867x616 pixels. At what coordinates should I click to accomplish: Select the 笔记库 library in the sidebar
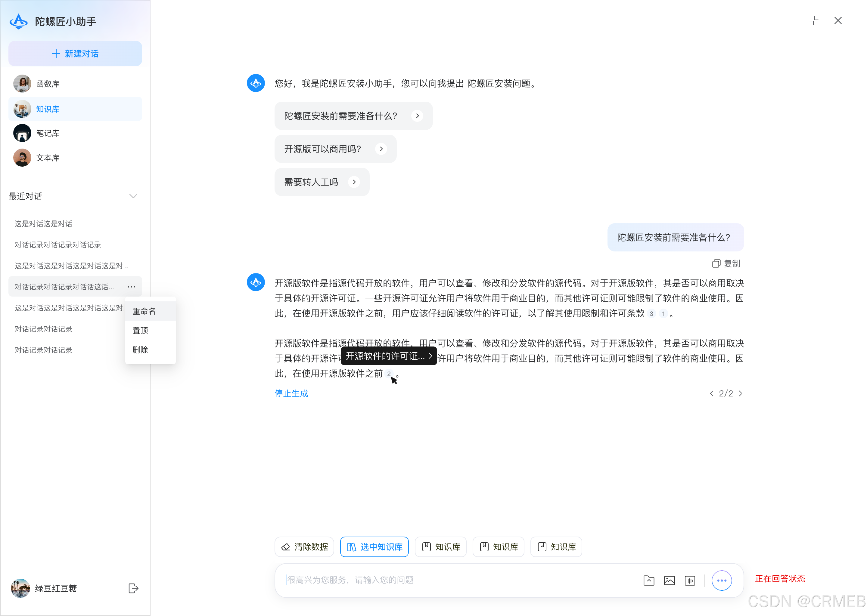pos(48,133)
